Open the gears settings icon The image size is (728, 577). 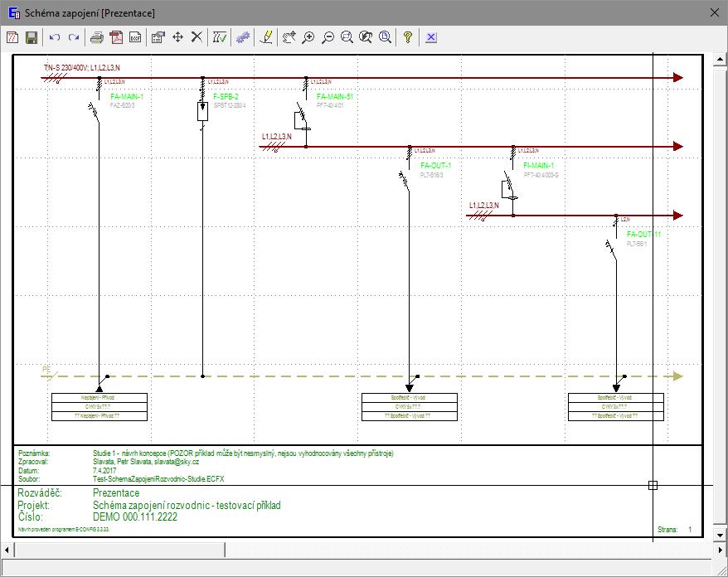[243, 37]
